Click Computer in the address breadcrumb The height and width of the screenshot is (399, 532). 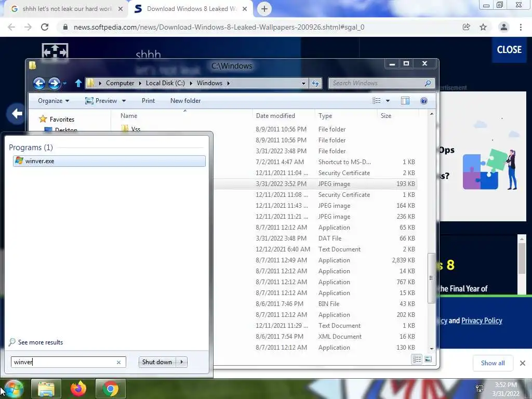click(x=120, y=83)
